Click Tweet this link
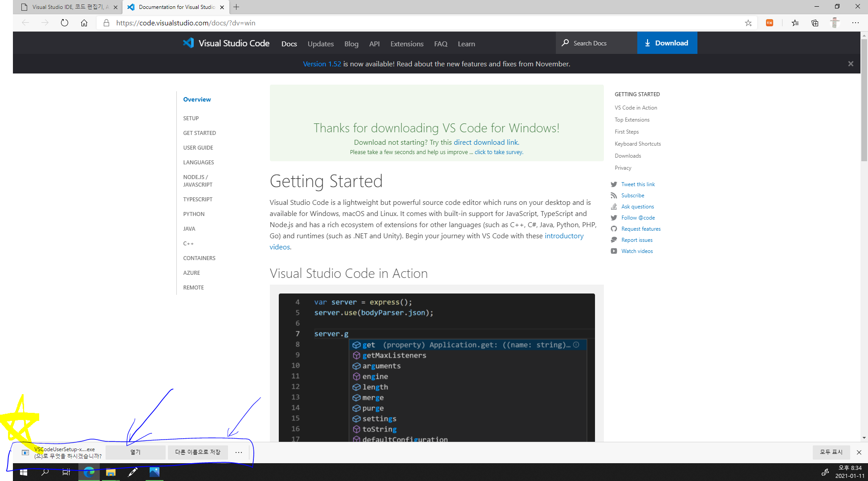This screenshot has height=481, width=868. pyautogui.click(x=638, y=184)
